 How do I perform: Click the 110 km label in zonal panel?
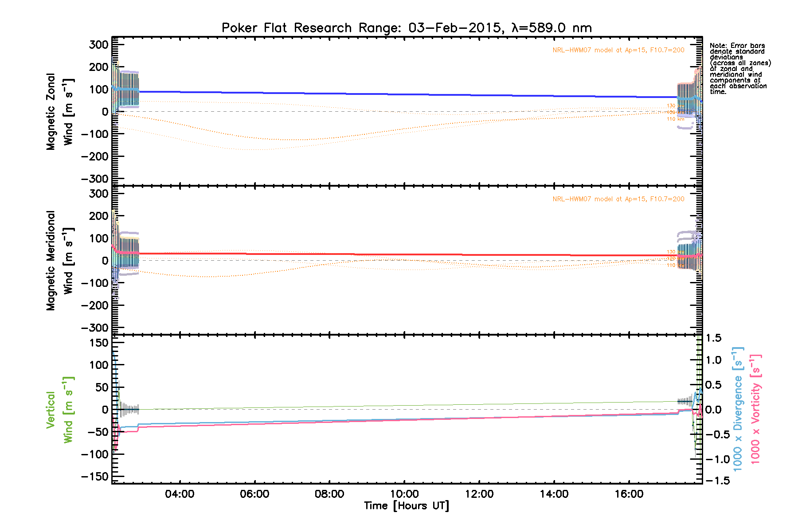(x=675, y=119)
